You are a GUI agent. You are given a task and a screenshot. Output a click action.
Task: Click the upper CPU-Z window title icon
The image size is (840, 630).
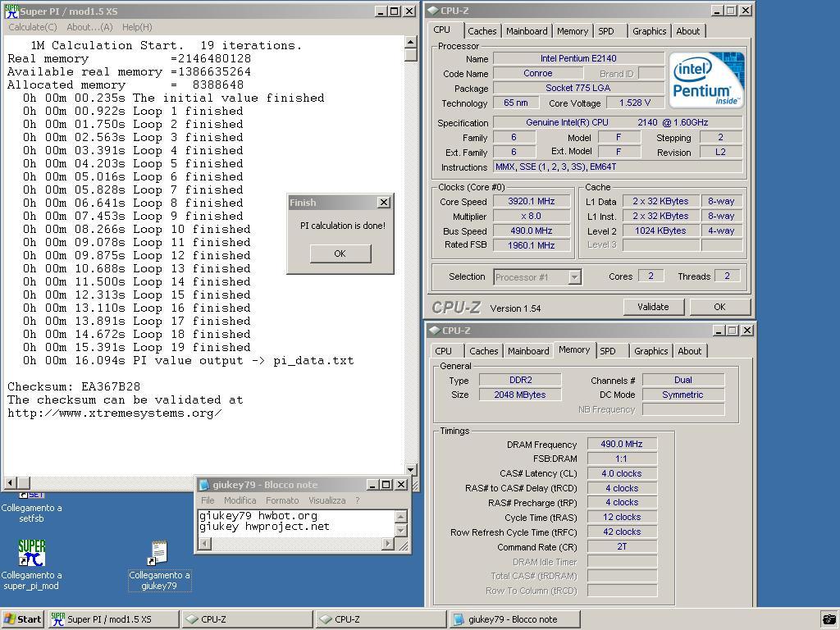(x=433, y=11)
